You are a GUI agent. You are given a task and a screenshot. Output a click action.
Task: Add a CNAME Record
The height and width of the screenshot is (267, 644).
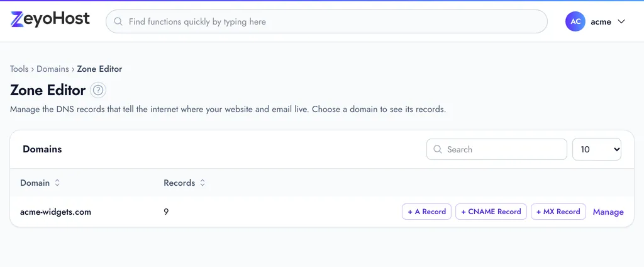tap(491, 212)
